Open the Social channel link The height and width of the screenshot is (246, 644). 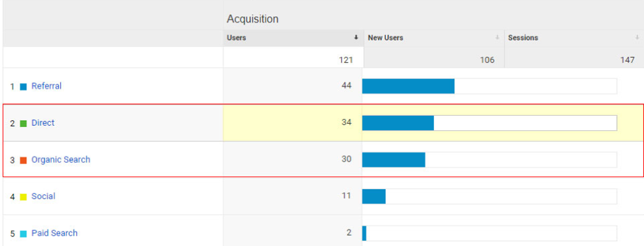point(43,196)
